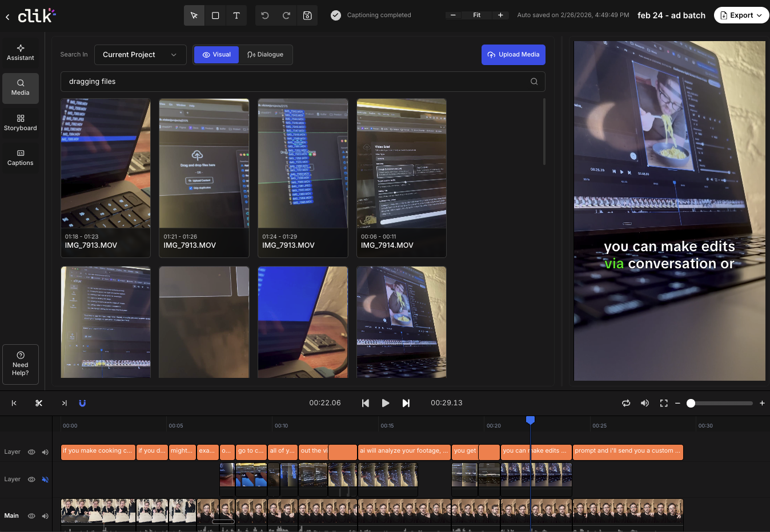Screen dimensions: 770x532
Task: Toggle loop playback in the preview controls
Action: (x=626, y=403)
